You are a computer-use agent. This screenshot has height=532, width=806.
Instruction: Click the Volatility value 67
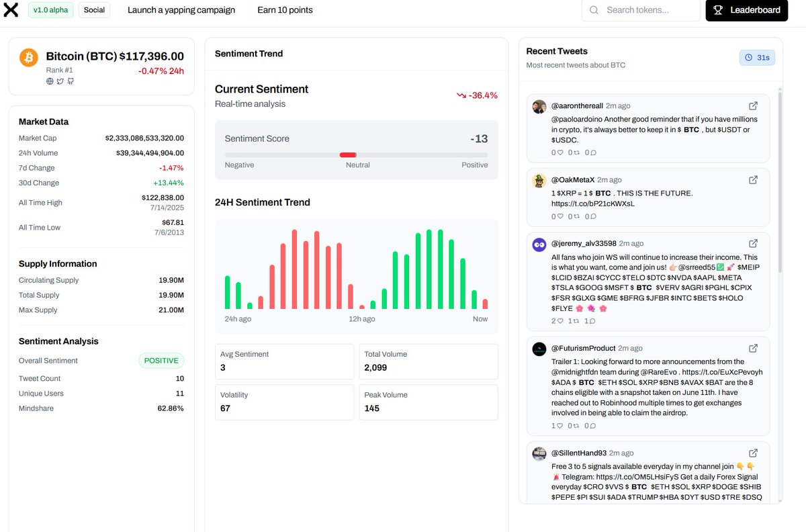[x=225, y=408]
